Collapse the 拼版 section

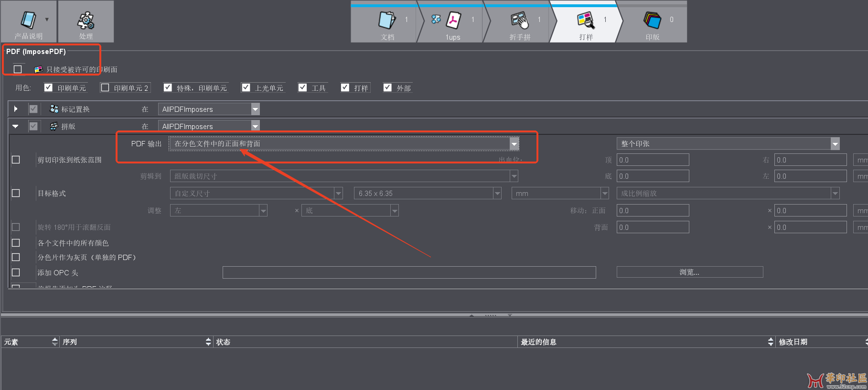pyautogui.click(x=16, y=126)
